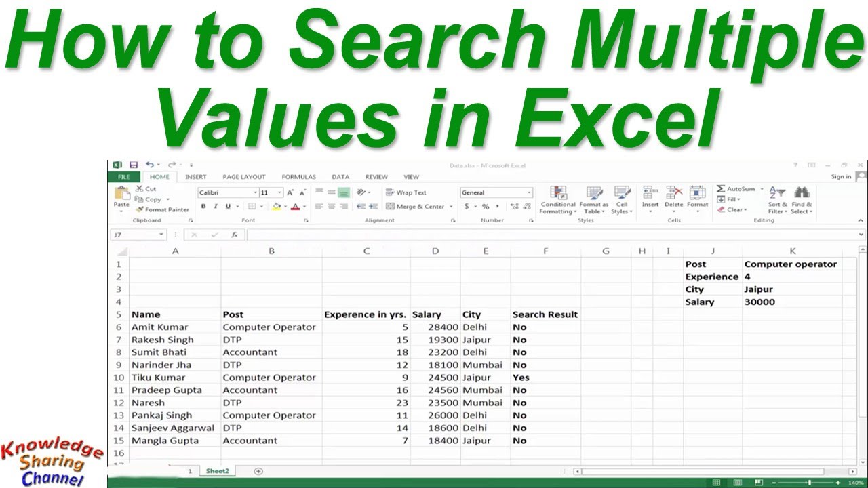Apply the yellow Fill Color swatch
868x488 pixels.
point(276,207)
